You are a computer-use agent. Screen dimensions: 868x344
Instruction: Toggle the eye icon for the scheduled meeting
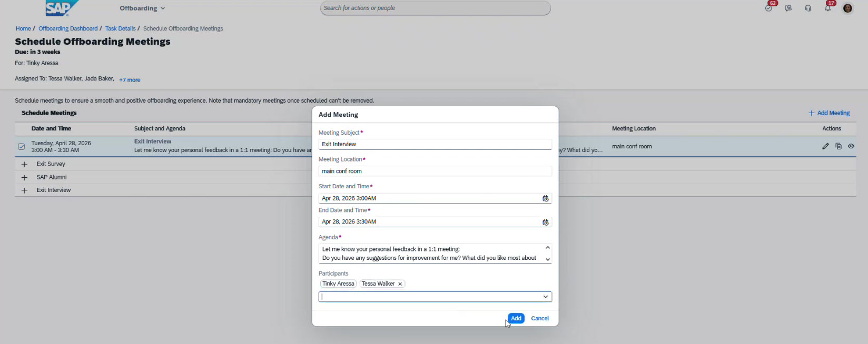851,146
